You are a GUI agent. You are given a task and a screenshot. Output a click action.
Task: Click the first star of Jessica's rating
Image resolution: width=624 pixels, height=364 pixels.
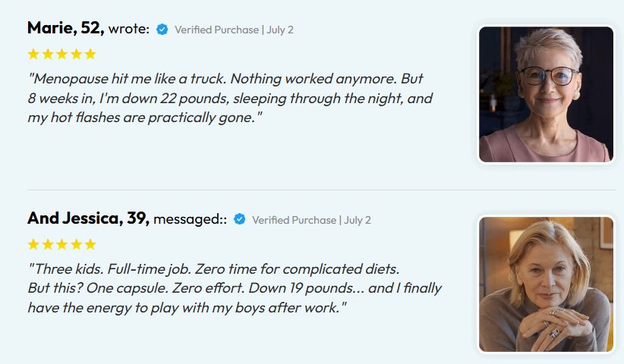pyautogui.click(x=33, y=244)
